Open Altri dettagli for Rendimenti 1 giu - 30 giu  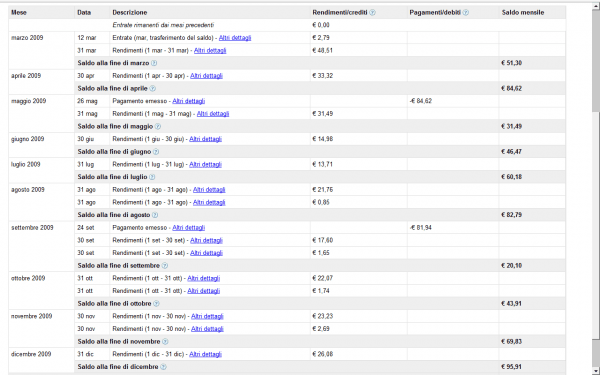click(x=205, y=139)
